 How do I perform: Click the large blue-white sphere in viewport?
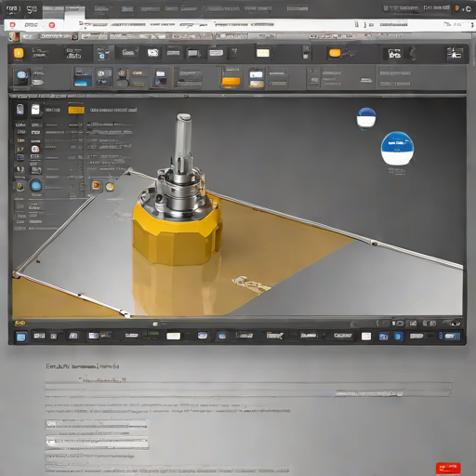click(397, 148)
